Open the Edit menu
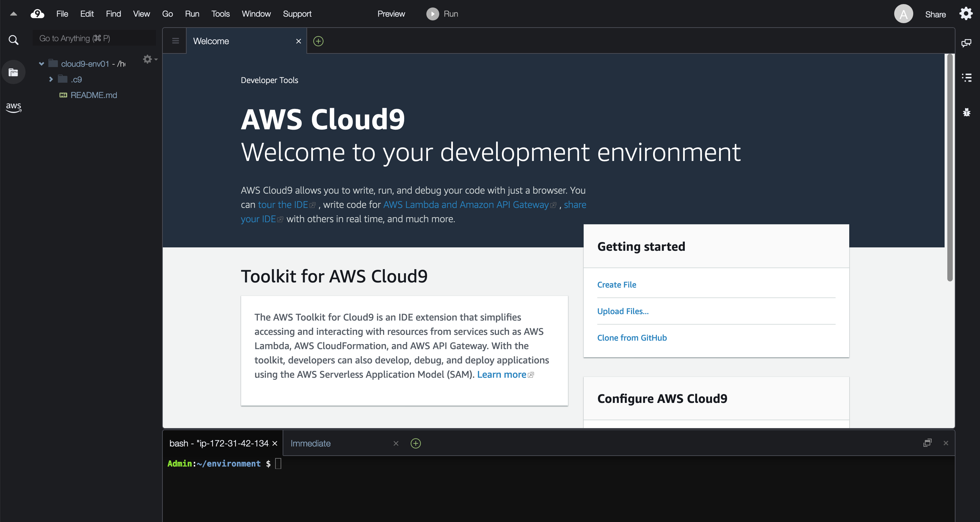 pos(87,14)
